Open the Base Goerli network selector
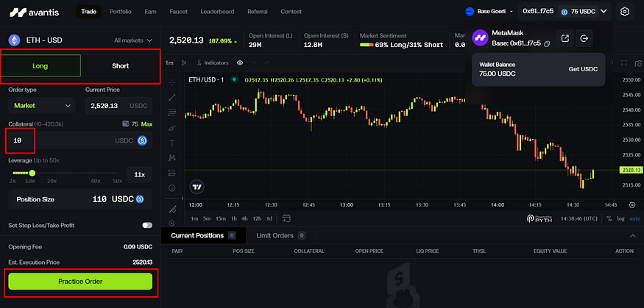The height and width of the screenshot is (308, 644). pos(489,12)
